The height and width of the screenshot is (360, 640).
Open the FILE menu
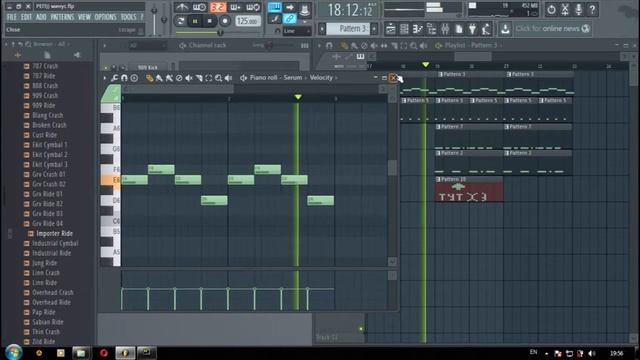tap(12, 17)
